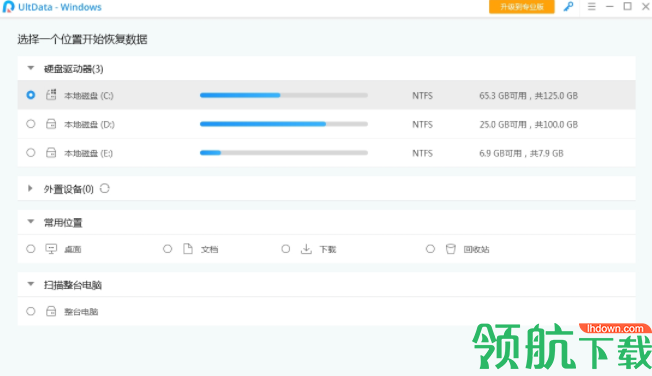This screenshot has width=652, height=376.
Task: Click the 文档 label
Action: 210,249
